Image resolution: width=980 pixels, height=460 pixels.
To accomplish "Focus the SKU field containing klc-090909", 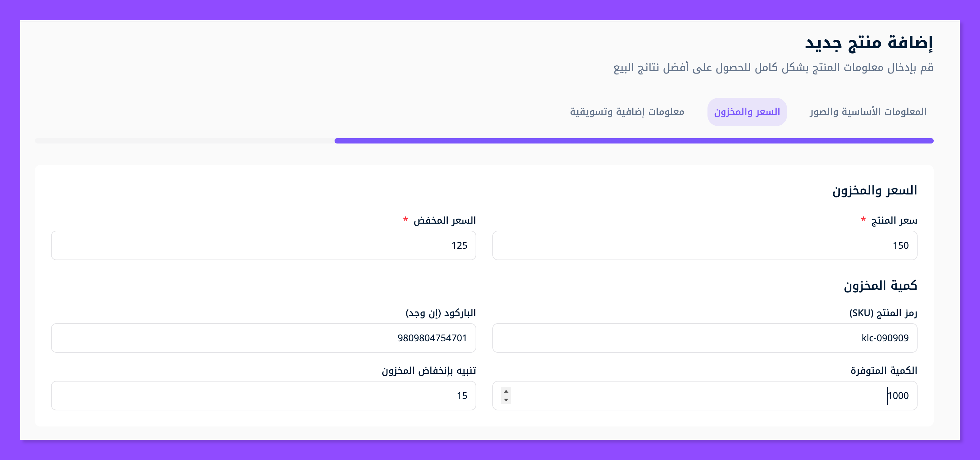I will point(704,338).
